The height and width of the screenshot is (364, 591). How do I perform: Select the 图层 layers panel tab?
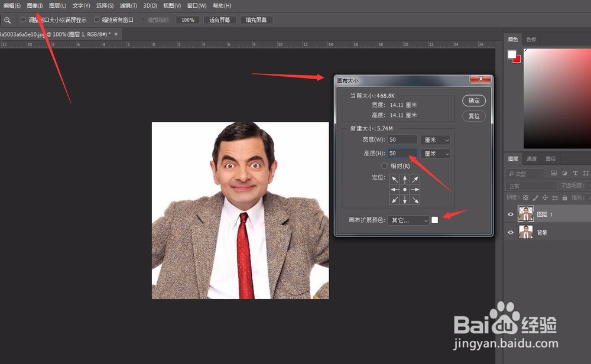[x=513, y=158]
